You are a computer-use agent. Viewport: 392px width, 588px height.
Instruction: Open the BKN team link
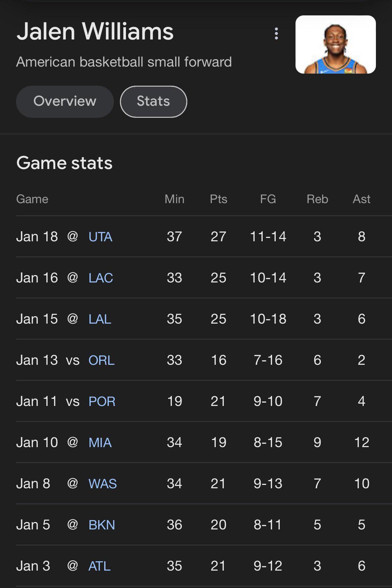click(102, 525)
